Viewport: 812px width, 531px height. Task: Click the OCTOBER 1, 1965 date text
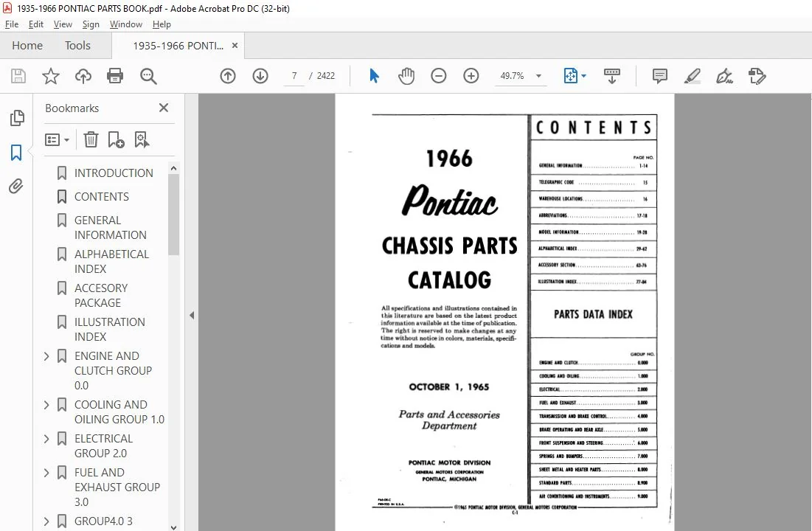(449, 387)
